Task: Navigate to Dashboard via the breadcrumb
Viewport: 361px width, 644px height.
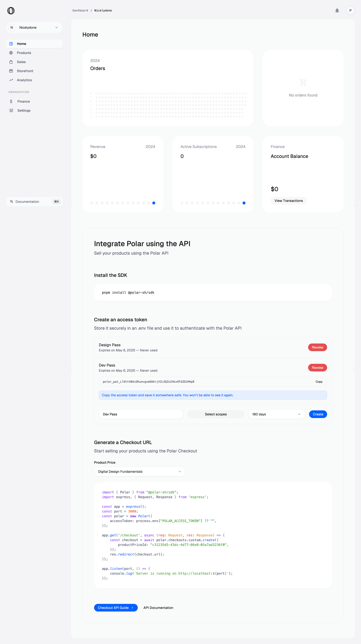Action: click(x=80, y=10)
